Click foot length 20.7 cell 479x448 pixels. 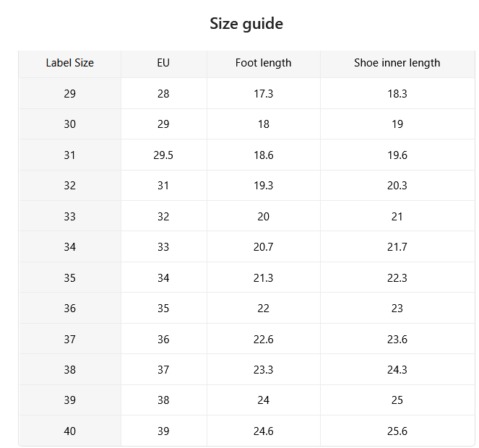263,247
